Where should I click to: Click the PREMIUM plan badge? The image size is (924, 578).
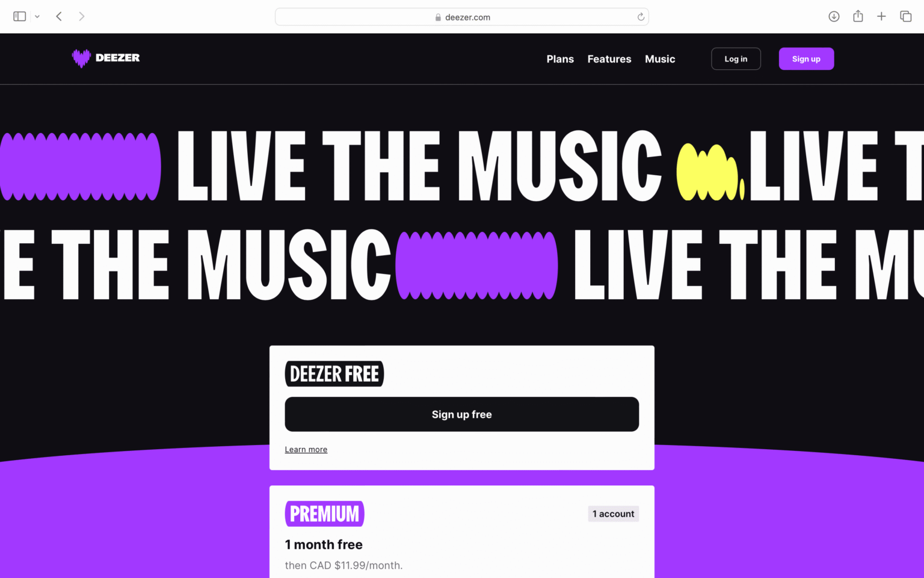point(325,514)
